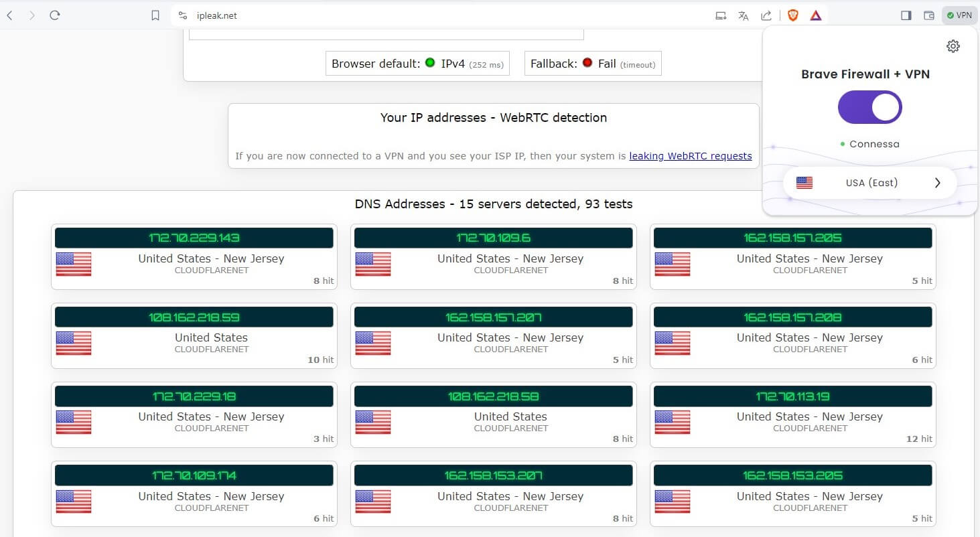
Task: Expand USA (East) region selector
Action: tap(869, 183)
